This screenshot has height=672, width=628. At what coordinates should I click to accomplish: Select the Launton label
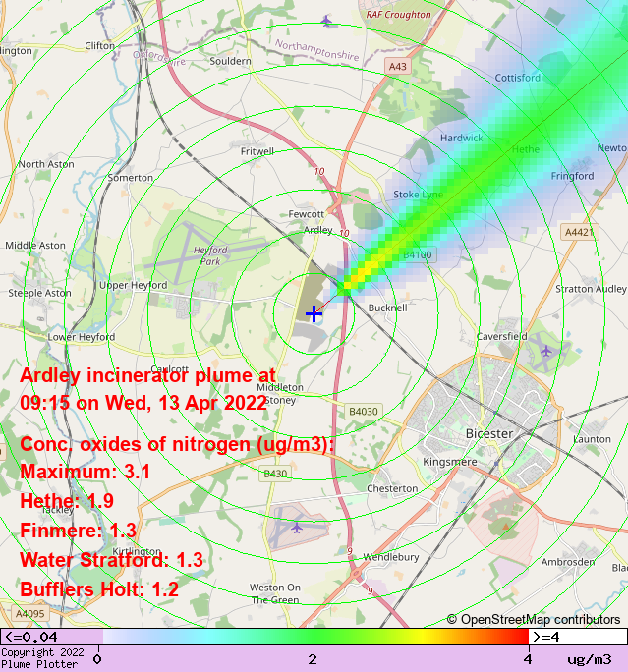click(592, 439)
